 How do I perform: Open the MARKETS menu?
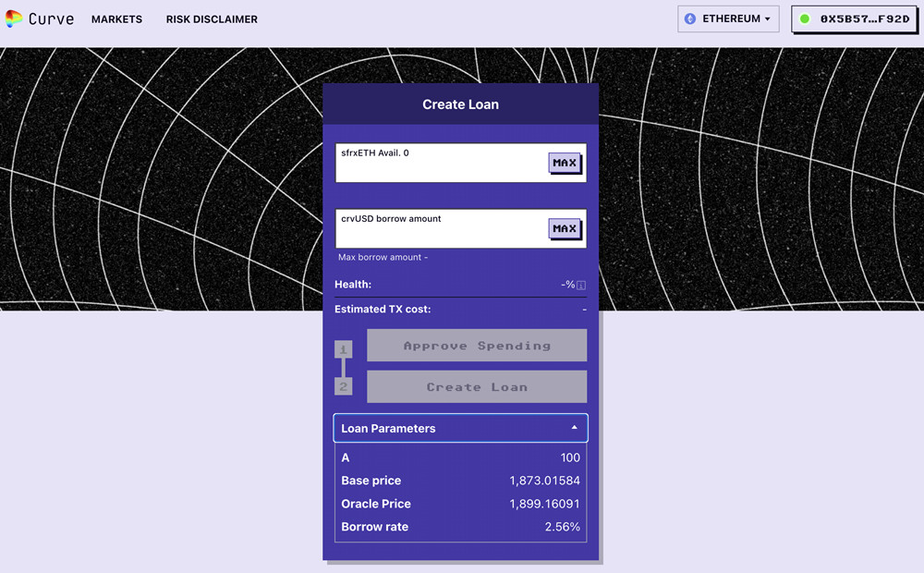(x=116, y=18)
